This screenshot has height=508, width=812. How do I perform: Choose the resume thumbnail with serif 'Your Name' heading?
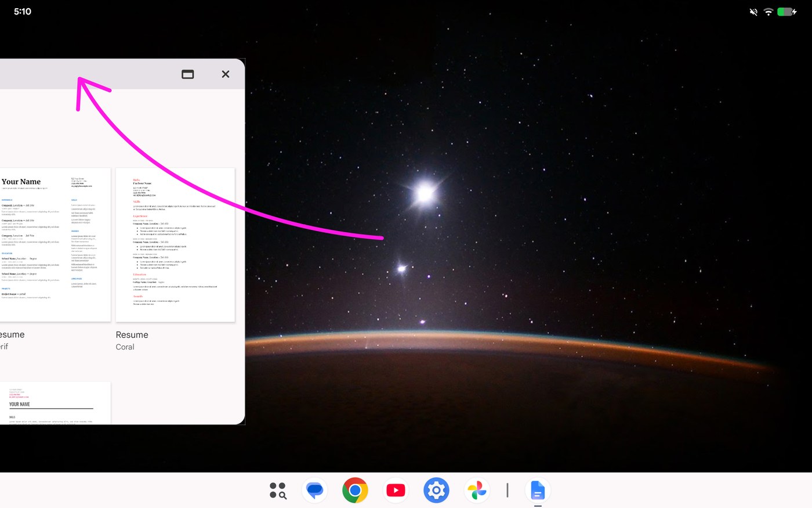point(55,245)
